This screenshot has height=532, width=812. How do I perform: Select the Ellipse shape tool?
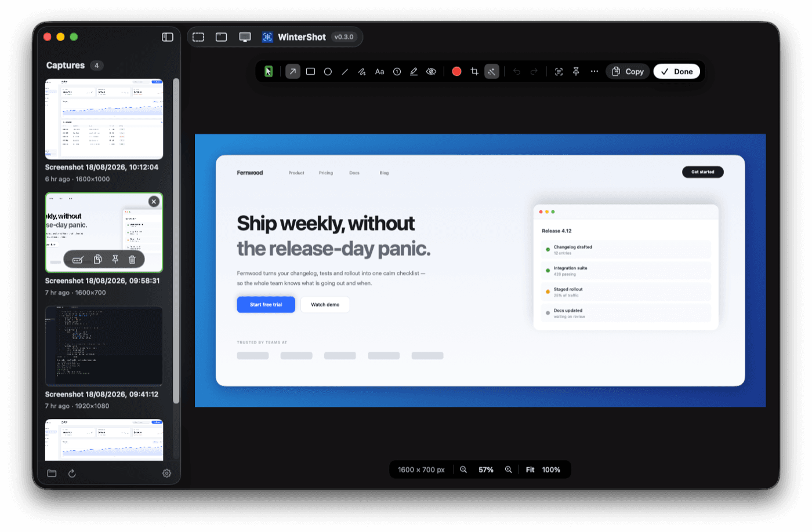coord(328,71)
